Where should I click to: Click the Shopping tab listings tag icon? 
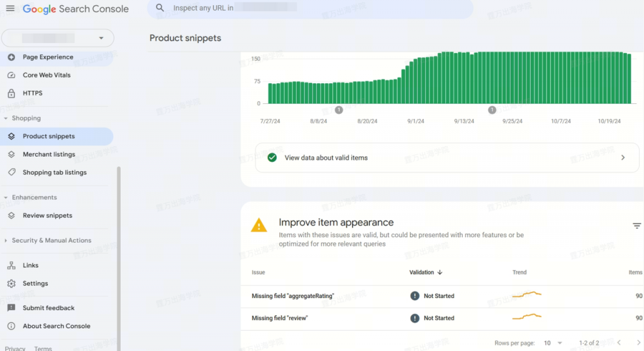pyautogui.click(x=11, y=172)
